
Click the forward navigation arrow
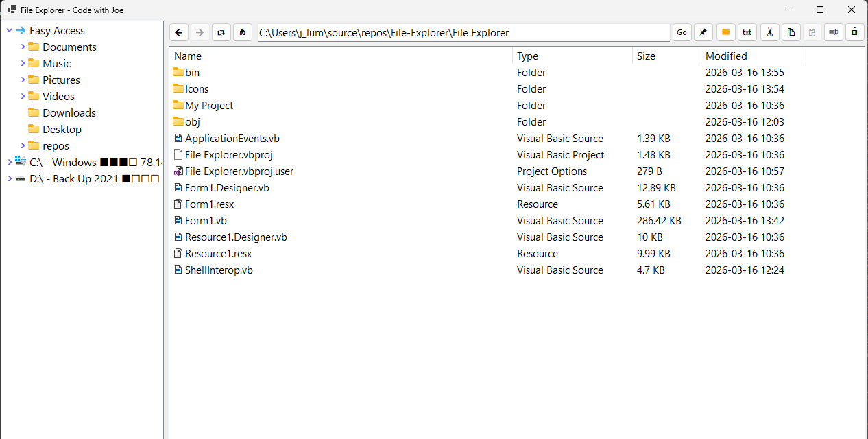[200, 32]
